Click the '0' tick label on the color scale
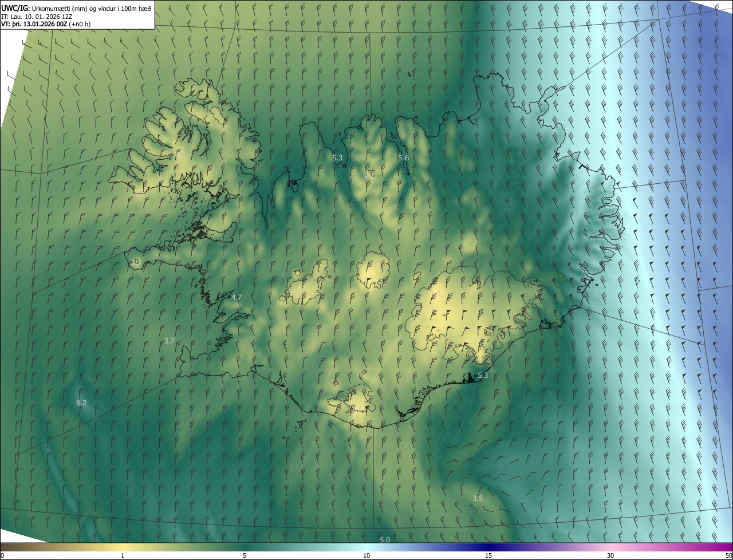Viewport: 733px width, 560px height. point(2,556)
